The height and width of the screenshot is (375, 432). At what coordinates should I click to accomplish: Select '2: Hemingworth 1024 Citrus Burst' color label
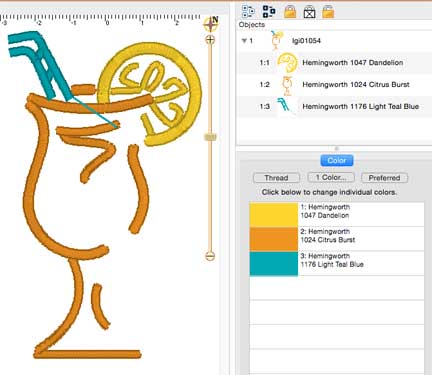pyautogui.click(x=328, y=236)
